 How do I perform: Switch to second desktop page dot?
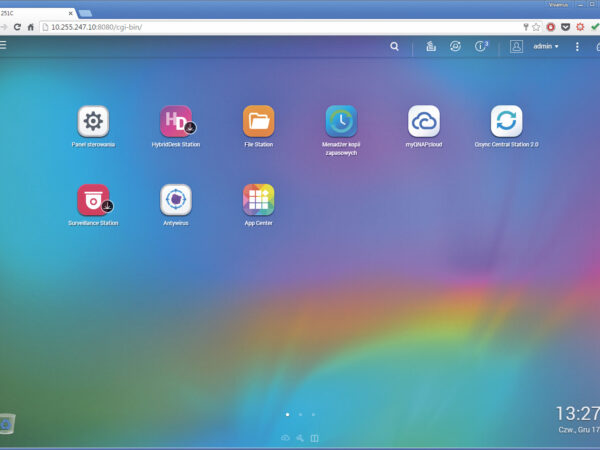(x=300, y=413)
